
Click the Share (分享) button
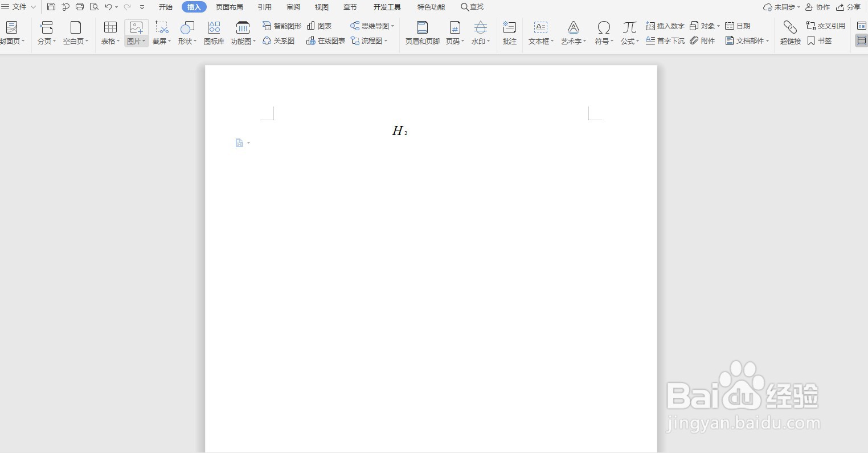848,7
